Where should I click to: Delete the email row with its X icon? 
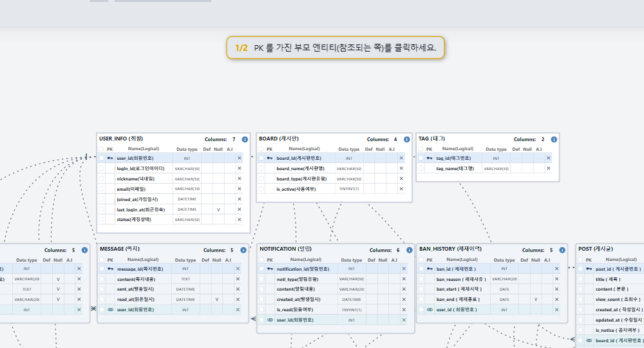[240, 189]
